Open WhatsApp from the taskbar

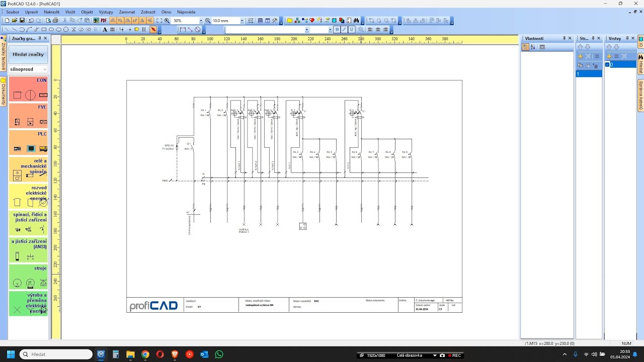coord(219,354)
